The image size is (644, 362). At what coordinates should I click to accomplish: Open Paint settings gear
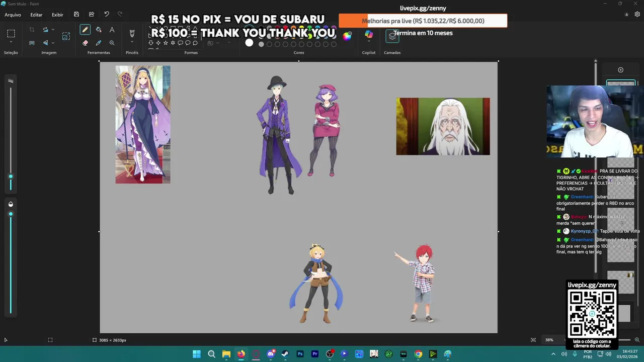click(x=637, y=15)
